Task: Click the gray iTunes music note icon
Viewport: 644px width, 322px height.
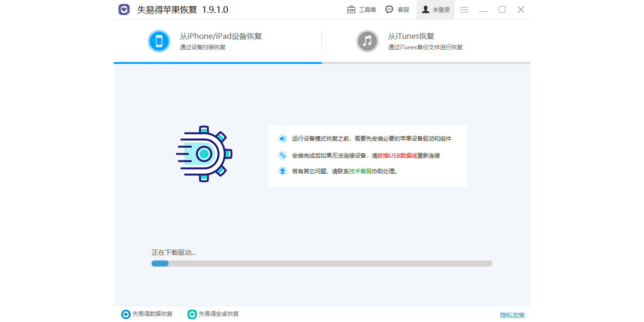Action: point(367,41)
